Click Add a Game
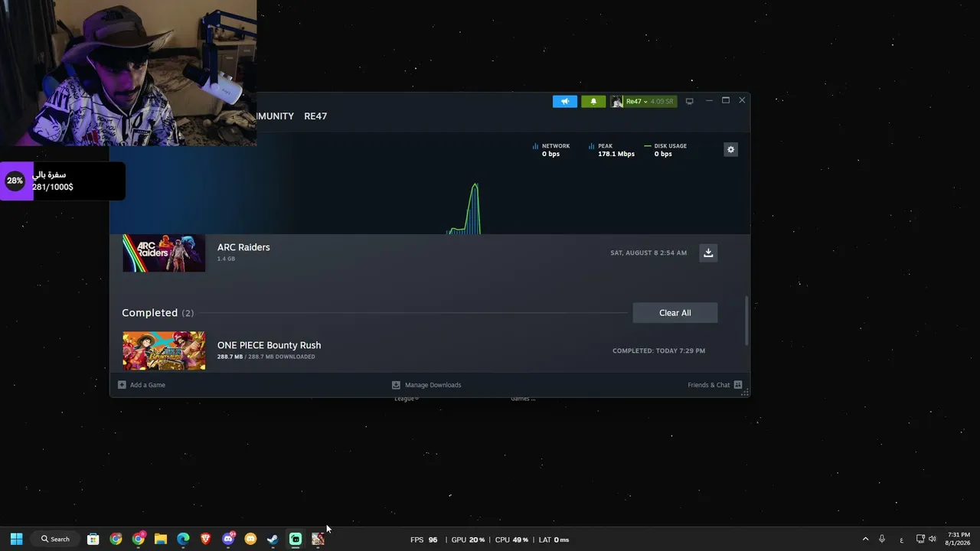Viewport: 980px width, 551px height. click(x=142, y=385)
